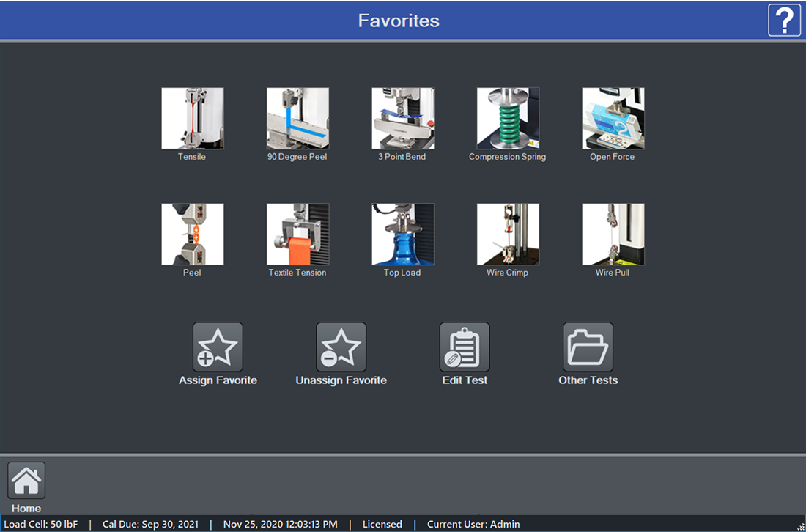
Task: Browse Other Tests folder icon
Action: coord(588,347)
